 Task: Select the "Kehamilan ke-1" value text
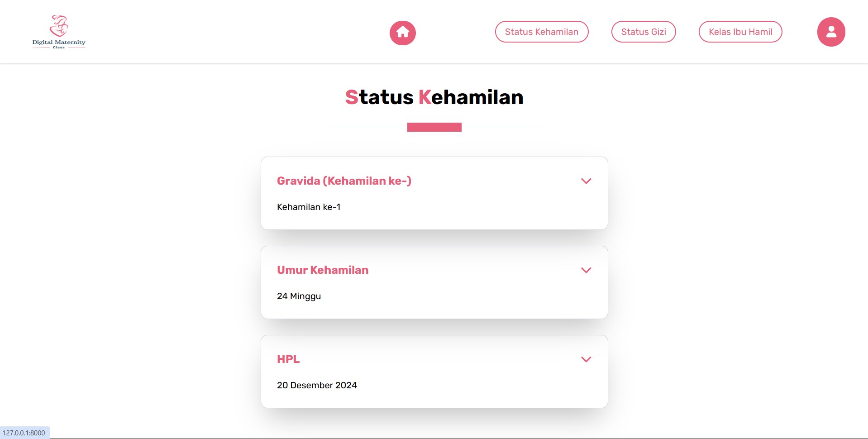[309, 207]
